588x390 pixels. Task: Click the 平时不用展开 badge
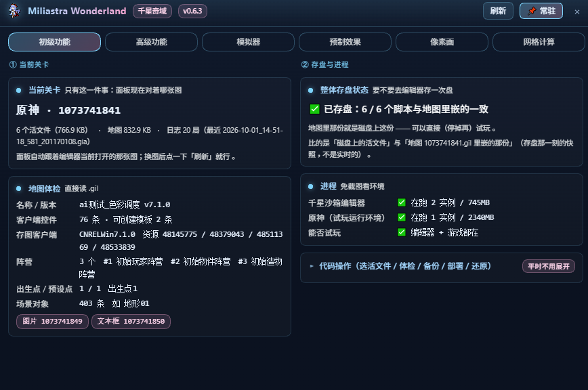(x=548, y=266)
